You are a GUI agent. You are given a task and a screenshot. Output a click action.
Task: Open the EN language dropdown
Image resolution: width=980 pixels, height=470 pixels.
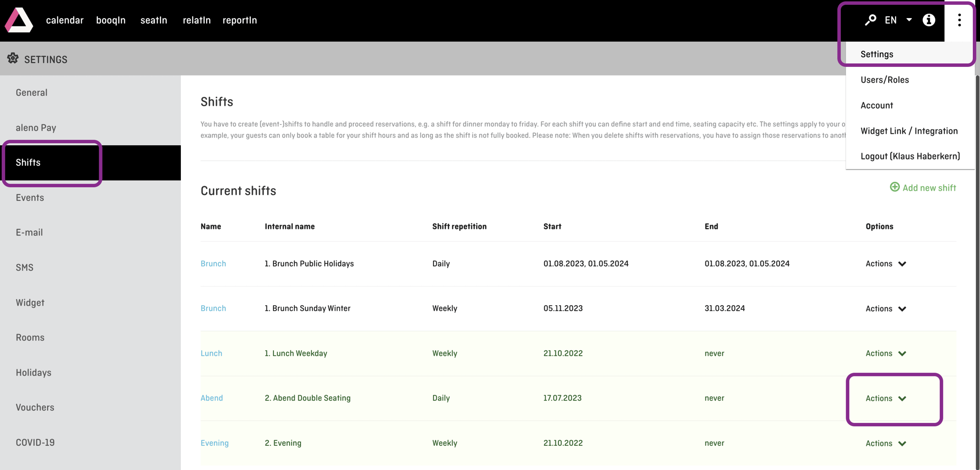[898, 20]
